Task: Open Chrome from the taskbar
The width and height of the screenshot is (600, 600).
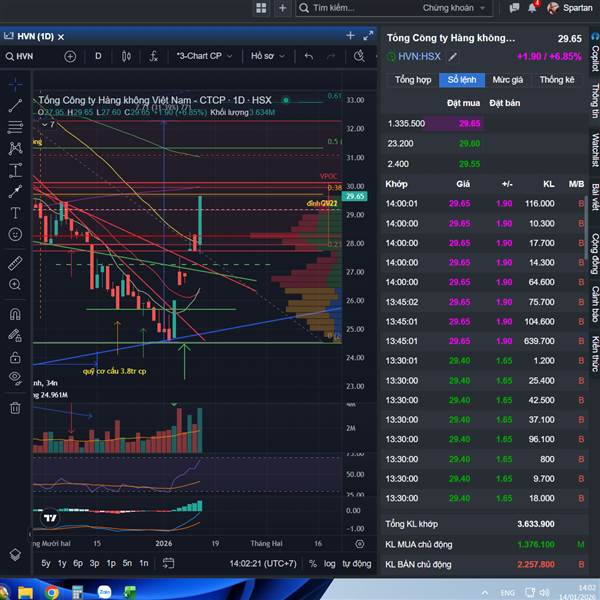Action: tap(51, 593)
